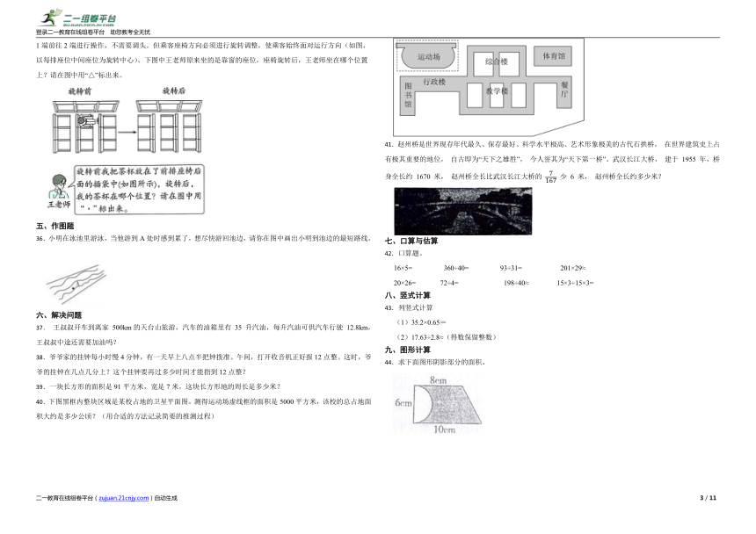Viewport: 756px width, 534px height.
Task: Open the zujuan.21cnjy.com link in the footer
Action: (x=123, y=498)
